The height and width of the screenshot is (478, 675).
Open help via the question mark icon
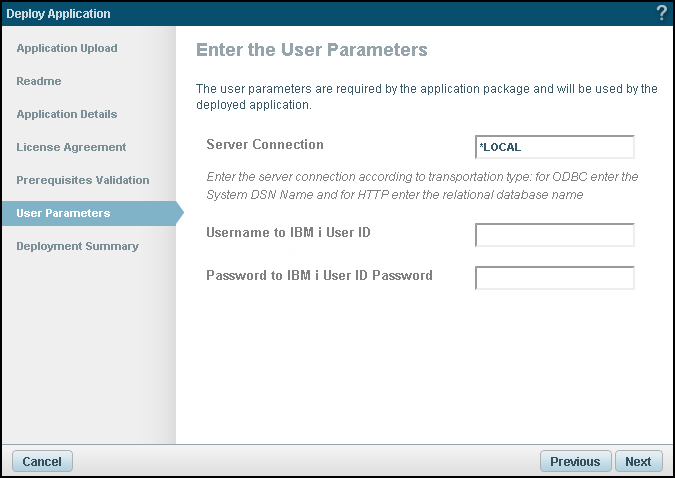[662, 13]
